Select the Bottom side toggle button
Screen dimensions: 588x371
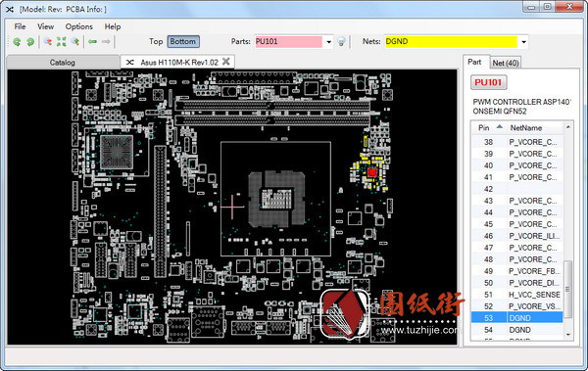[183, 41]
